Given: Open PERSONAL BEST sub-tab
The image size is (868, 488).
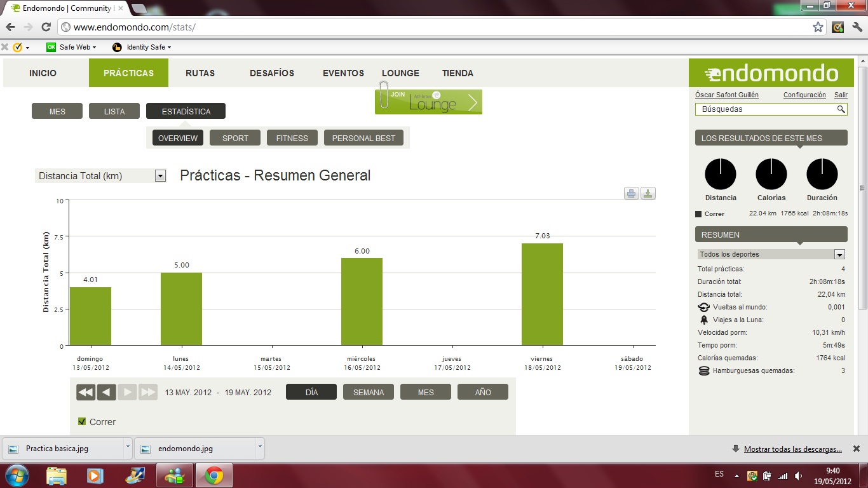Looking at the screenshot, I should coord(363,138).
